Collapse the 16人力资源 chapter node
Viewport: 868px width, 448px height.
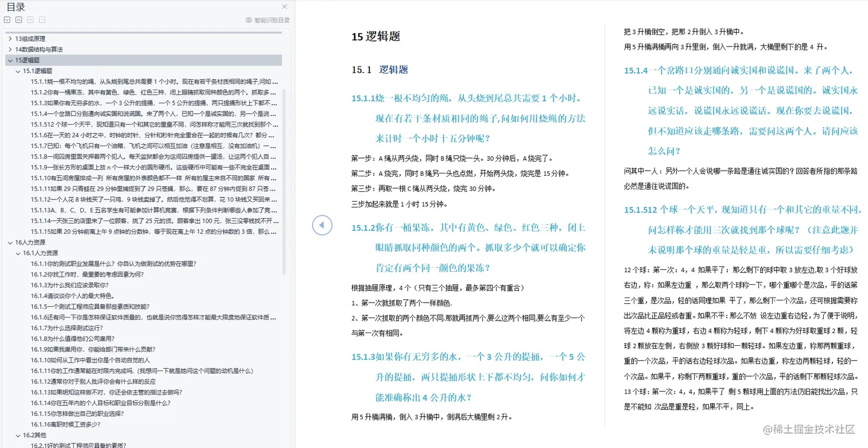pyautogui.click(x=10, y=242)
